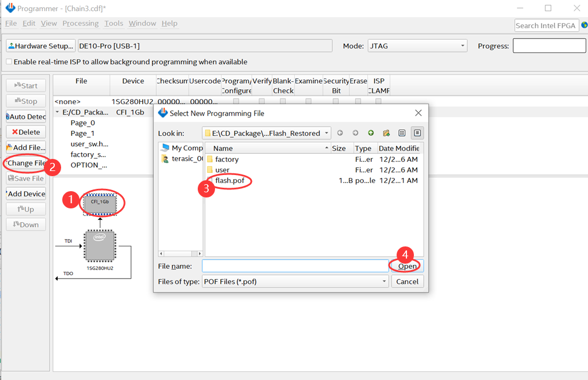Select the flash.pof file

coord(229,180)
